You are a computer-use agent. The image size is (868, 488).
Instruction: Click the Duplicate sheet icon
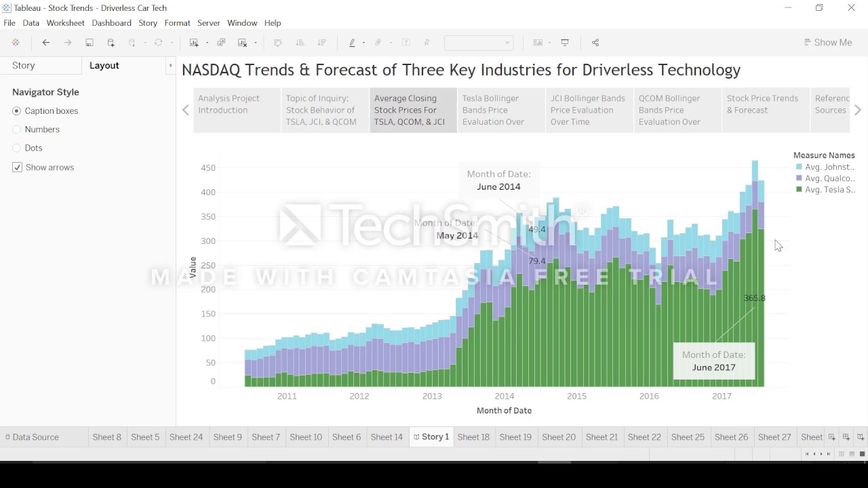coord(221,43)
